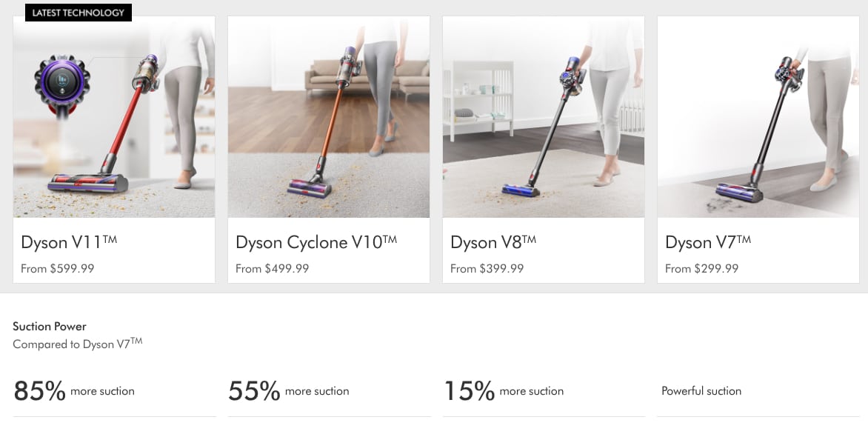Go to the Dyson V8 product name
This screenshot has height=437, width=868.
(493, 242)
